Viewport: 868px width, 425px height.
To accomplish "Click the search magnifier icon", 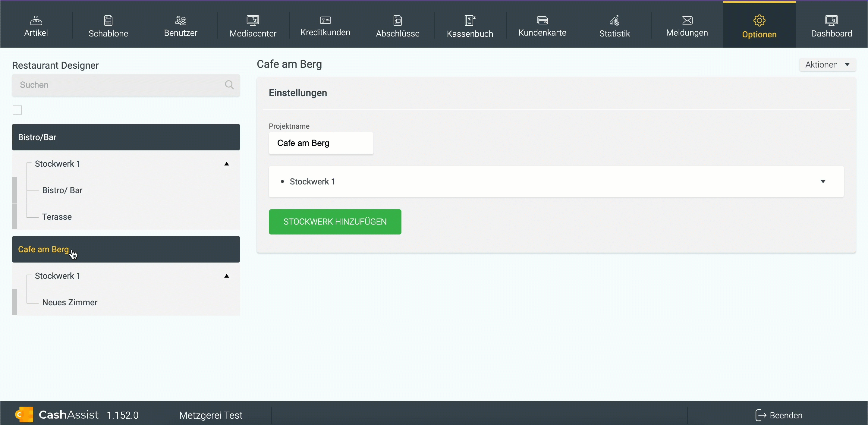I will 229,85.
